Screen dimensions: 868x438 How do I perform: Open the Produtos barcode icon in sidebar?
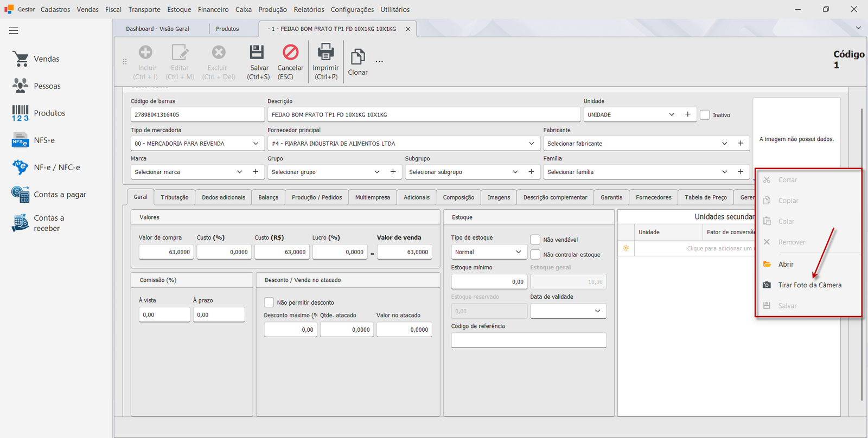(x=20, y=113)
